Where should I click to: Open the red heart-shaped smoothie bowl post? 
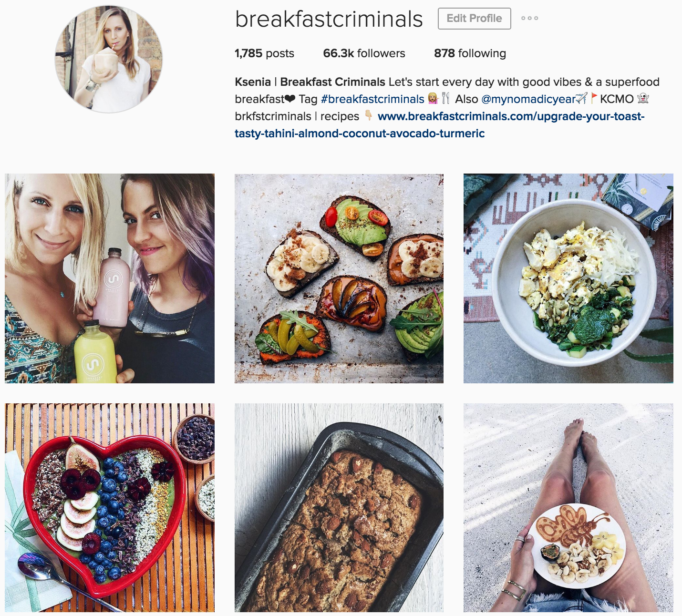(110, 508)
